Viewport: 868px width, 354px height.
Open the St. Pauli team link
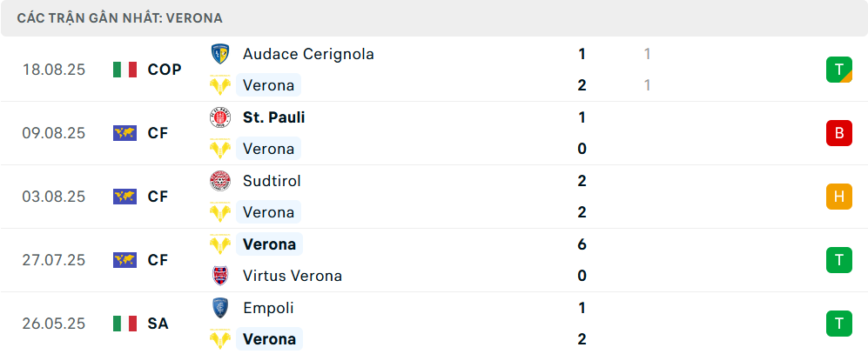pos(273,117)
